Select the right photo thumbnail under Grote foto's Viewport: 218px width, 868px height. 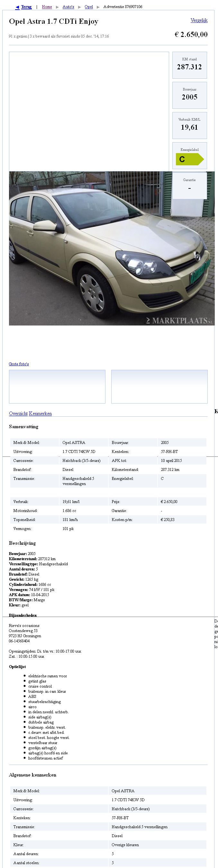159,386
